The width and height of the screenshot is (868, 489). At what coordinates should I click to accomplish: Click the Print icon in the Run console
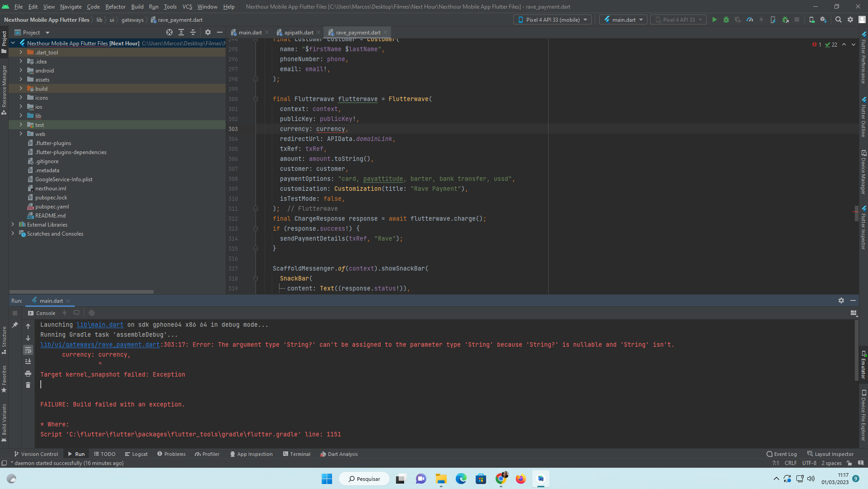[28, 373]
